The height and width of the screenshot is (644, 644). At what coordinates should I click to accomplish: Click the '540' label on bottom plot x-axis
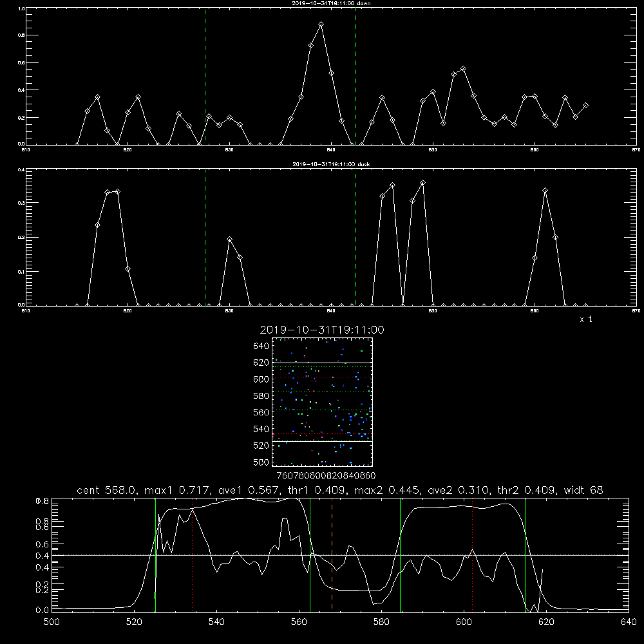tap(216, 622)
